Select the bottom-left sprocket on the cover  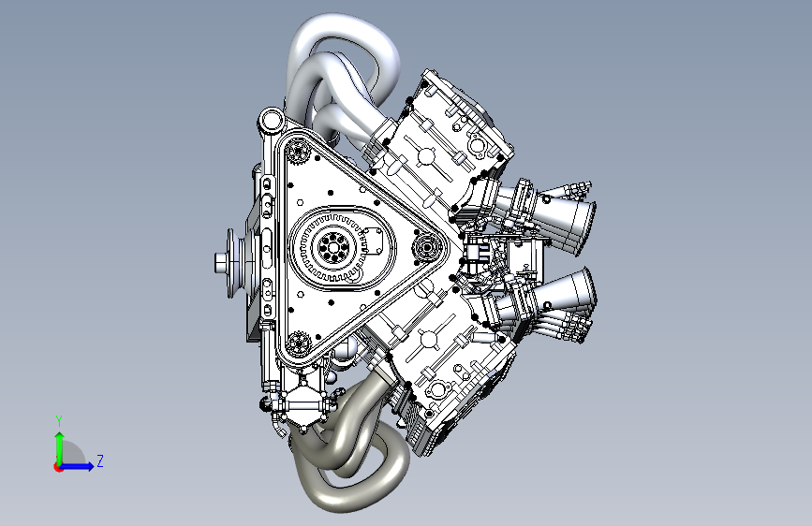click(x=299, y=343)
